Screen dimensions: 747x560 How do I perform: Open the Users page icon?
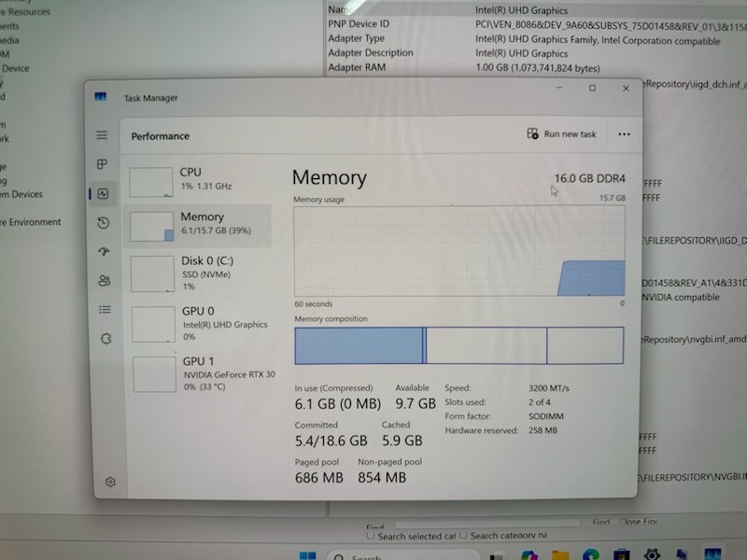(x=105, y=281)
